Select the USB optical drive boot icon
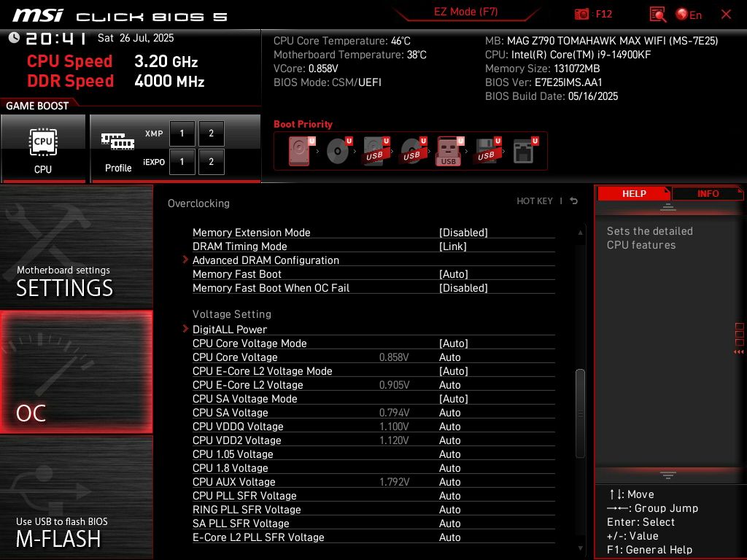The width and height of the screenshot is (747, 560). 413,151
